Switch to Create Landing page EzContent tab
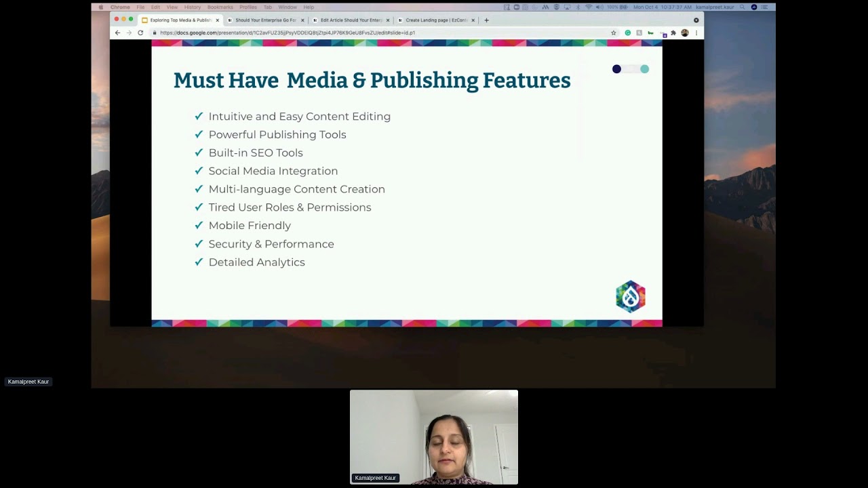The width and height of the screenshot is (868, 488). click(435, 20)
